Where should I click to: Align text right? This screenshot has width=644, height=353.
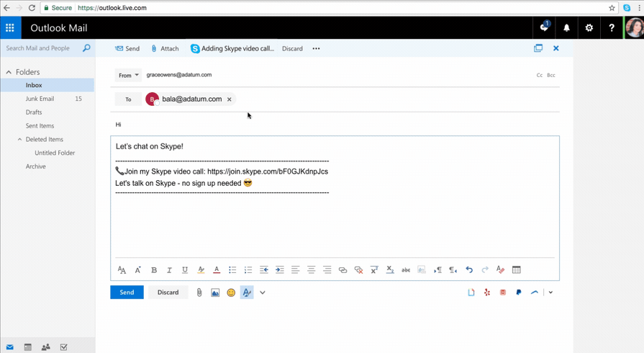tap(327, 270)
